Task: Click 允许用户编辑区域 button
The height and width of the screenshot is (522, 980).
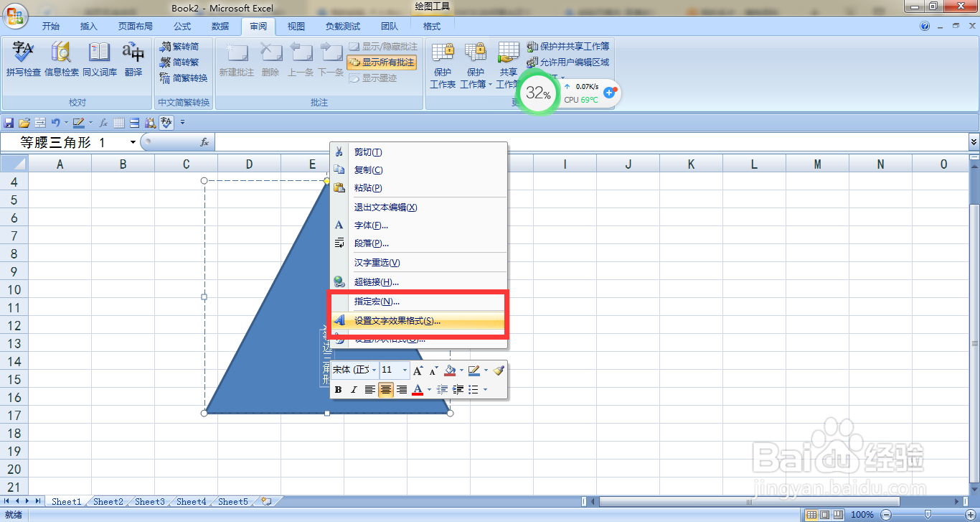Action: coord(568,62)
